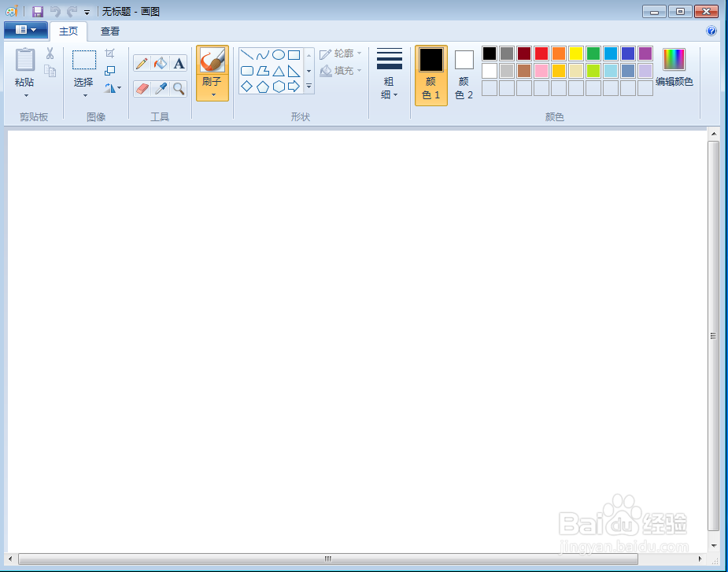
Task: Click the Brush tool icon
Action: (212, 61)
